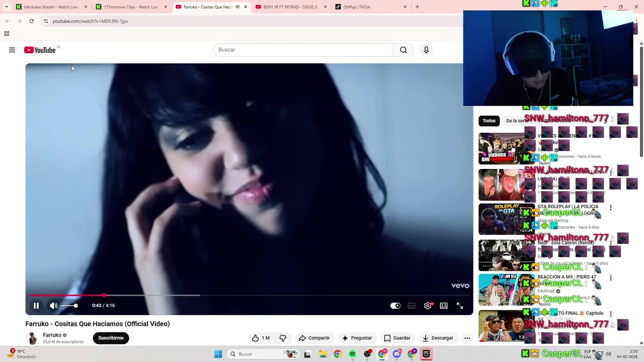
Task: Like the video with thumbs up
Action: tap(261, 338)
